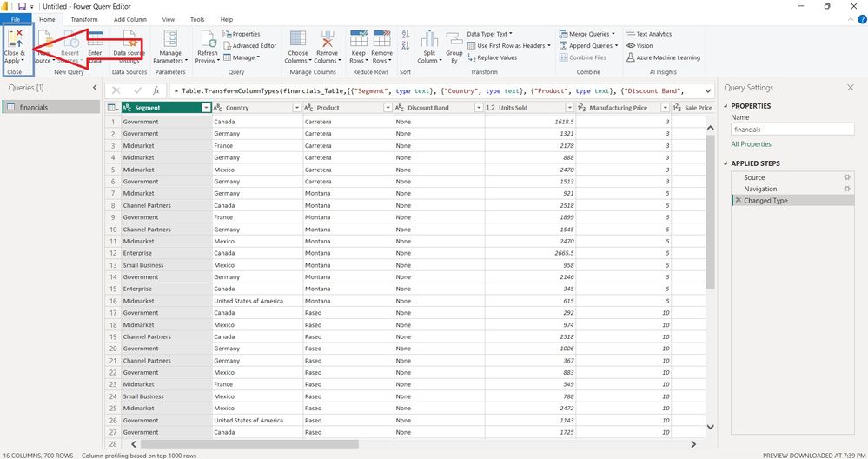Click the grid's scroll-down arrow
Viewport: 868px width, 459px height.
(710, 427)
